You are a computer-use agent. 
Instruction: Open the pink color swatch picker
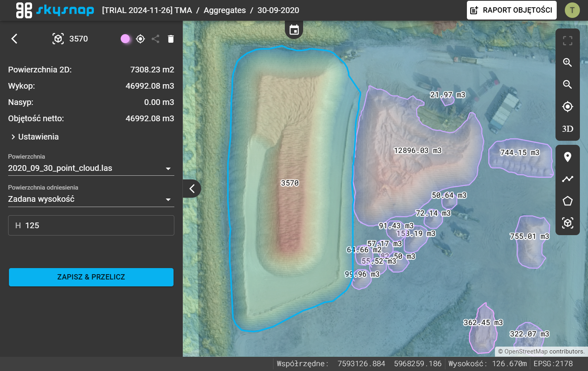click(125, 39)
